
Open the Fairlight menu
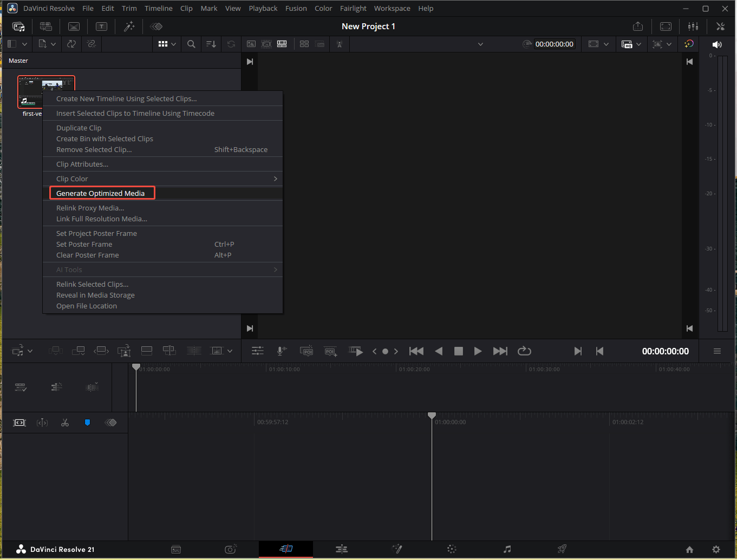[354, 8]
